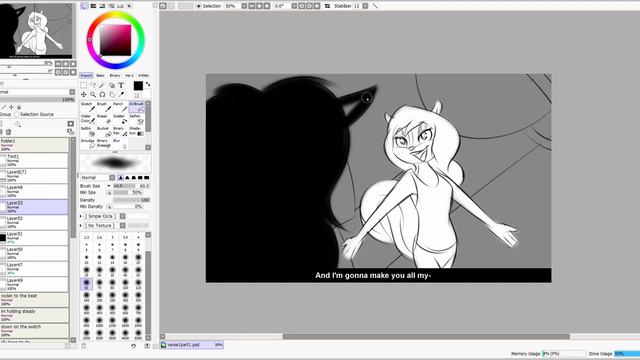
Task: Delete layer with trash icon
Action: (x=8, y=132)
